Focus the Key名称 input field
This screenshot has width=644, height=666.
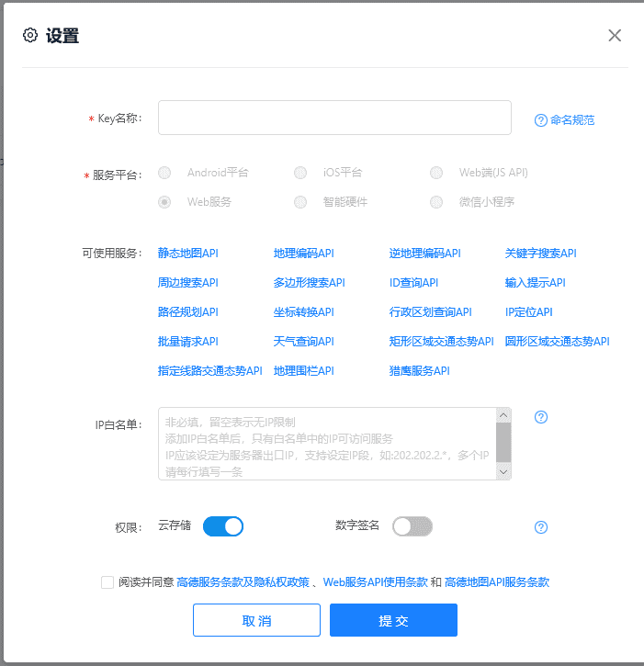click(x=334, y=118)
